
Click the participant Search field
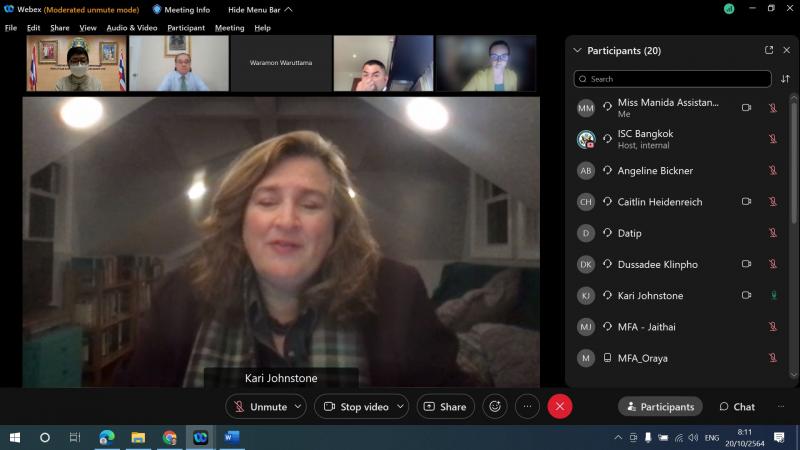point(672,79)
